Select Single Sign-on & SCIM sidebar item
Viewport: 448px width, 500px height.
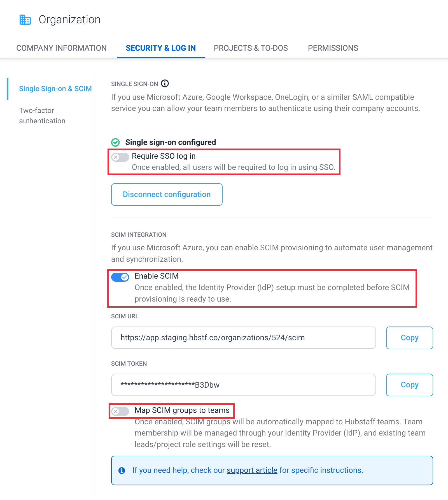pyautogui.click(x=55, y=89)
